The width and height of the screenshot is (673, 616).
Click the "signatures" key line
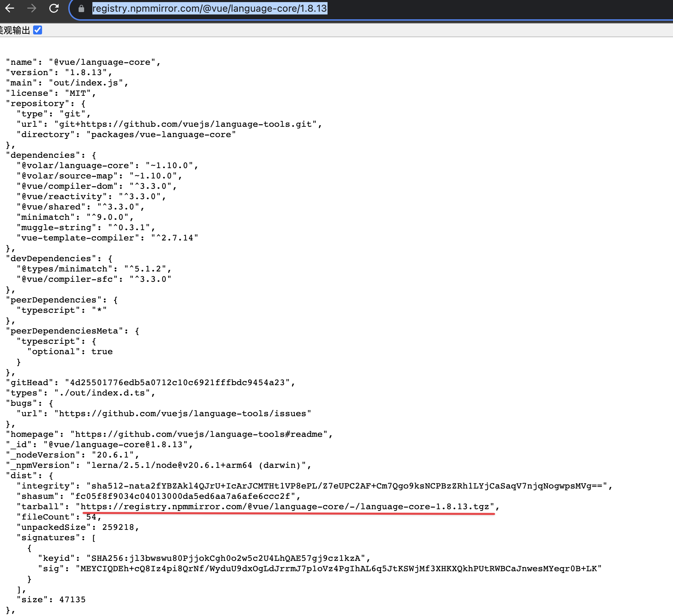point(56,538)
